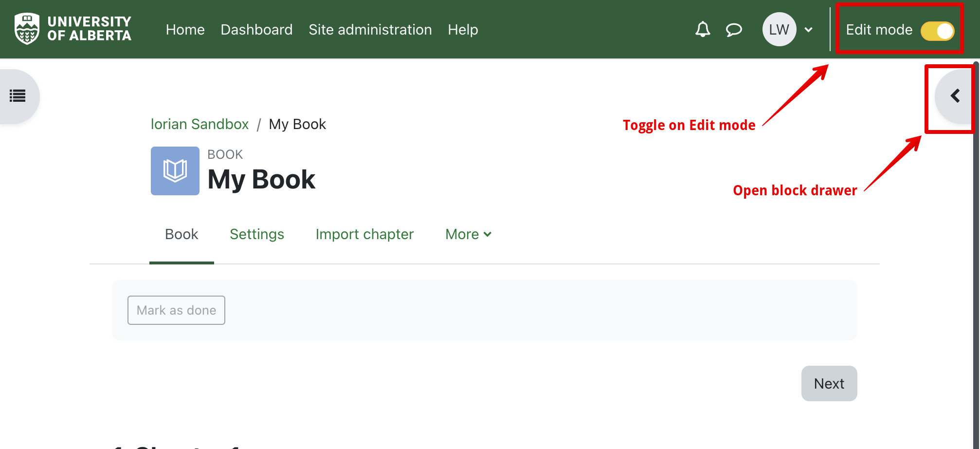This screenshot has height=449, width=980.
Task: Toggle the Edit mode switch
Action: click(937, 31)
